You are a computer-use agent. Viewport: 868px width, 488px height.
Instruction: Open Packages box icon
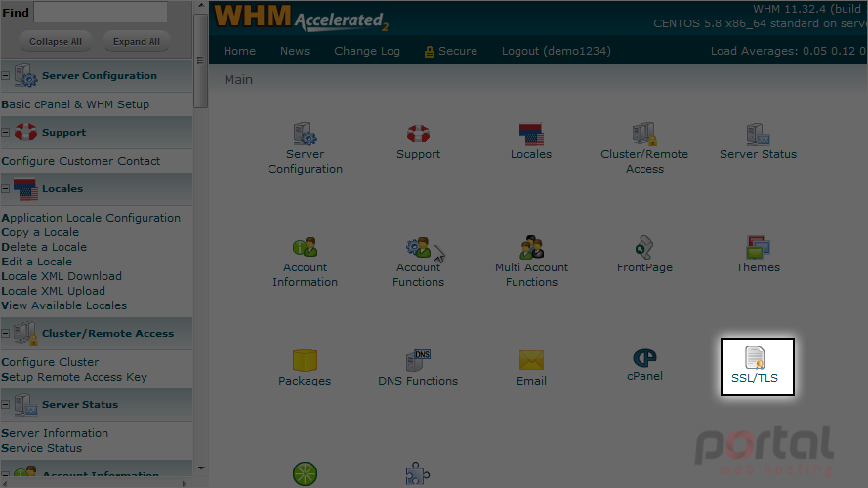[x=305, y=360]
